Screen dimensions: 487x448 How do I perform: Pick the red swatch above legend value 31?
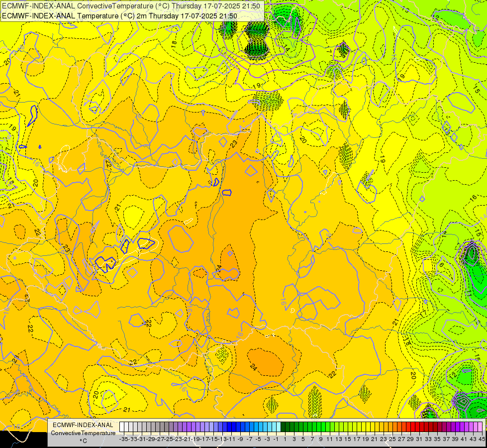click(x=417, y=427)
